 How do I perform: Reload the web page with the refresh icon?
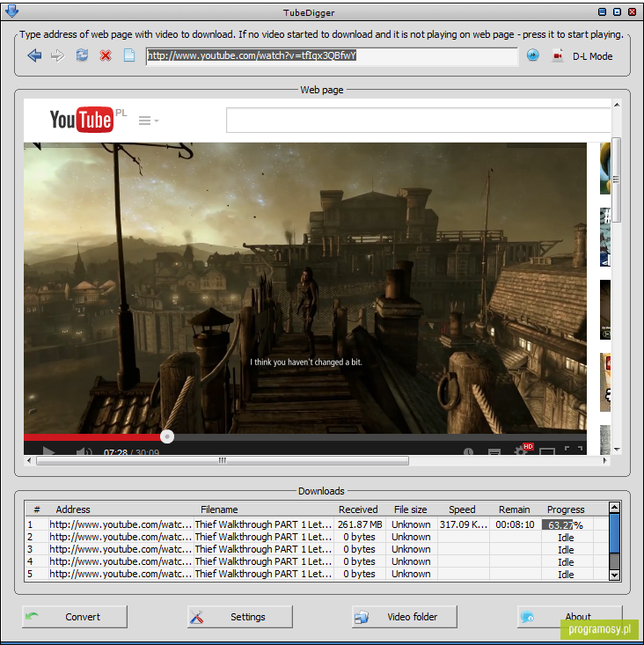pyautogui.click(x=82, y=55)
